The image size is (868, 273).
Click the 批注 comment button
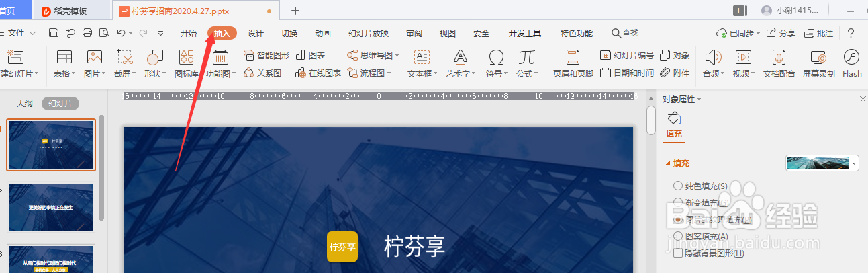[x=818, y=33]
